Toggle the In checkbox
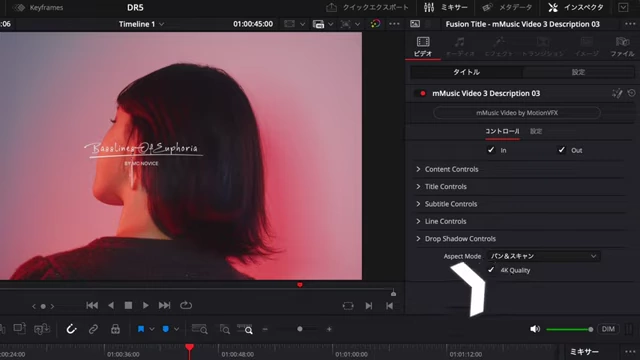The width and height of the screenshot is (640, 360). click(491, 150)
